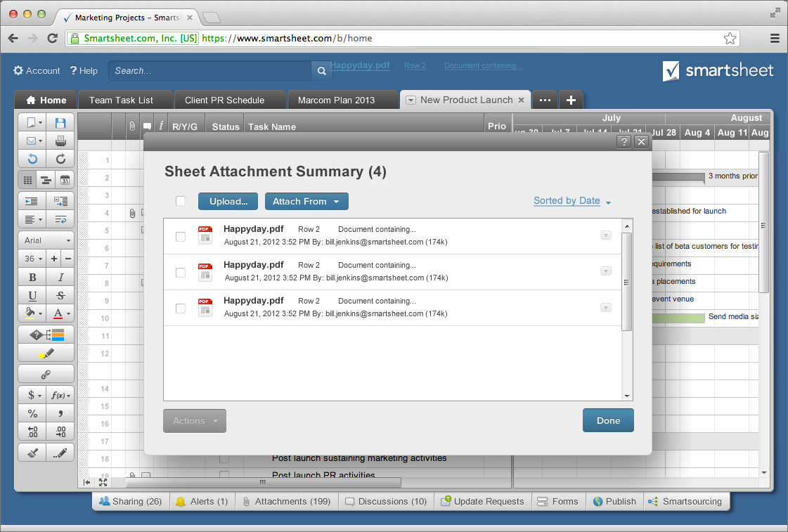
Task: Open the Sorted by Date menu
Action: click(572, 201)
